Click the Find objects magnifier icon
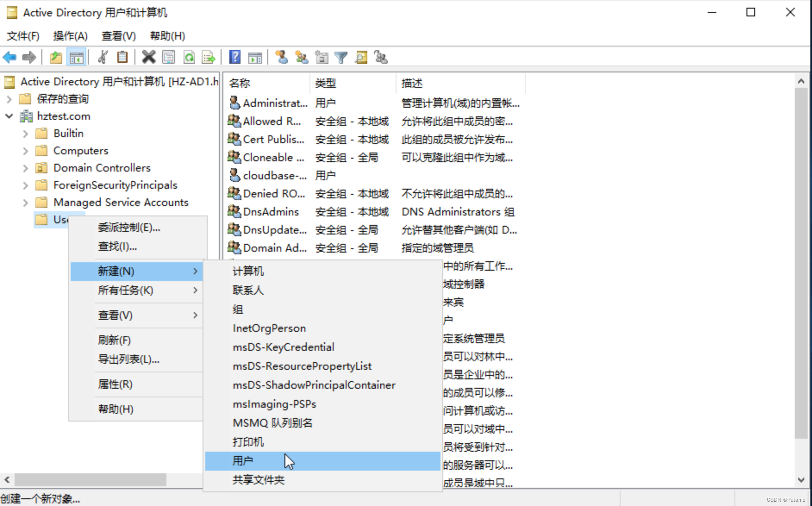This screenshot has height=506, width=812. pos(361,57)
